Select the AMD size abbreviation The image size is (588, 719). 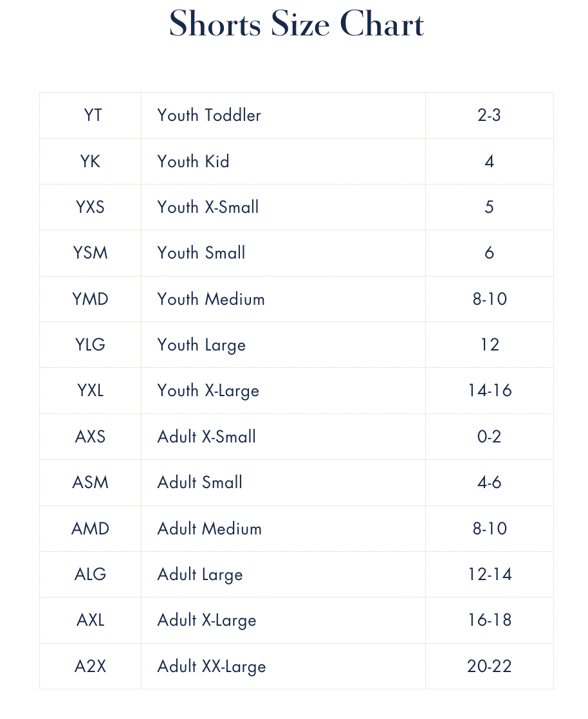91,529
